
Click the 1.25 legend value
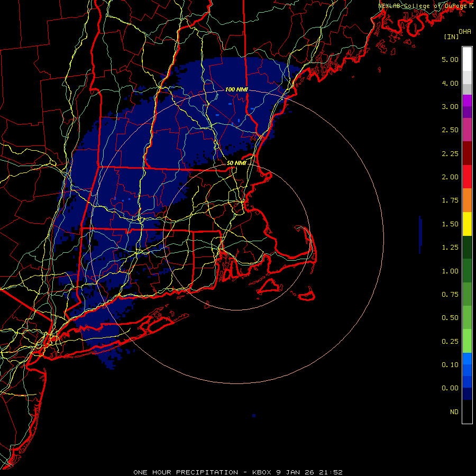pyautogui.click(x=450, y=248)
